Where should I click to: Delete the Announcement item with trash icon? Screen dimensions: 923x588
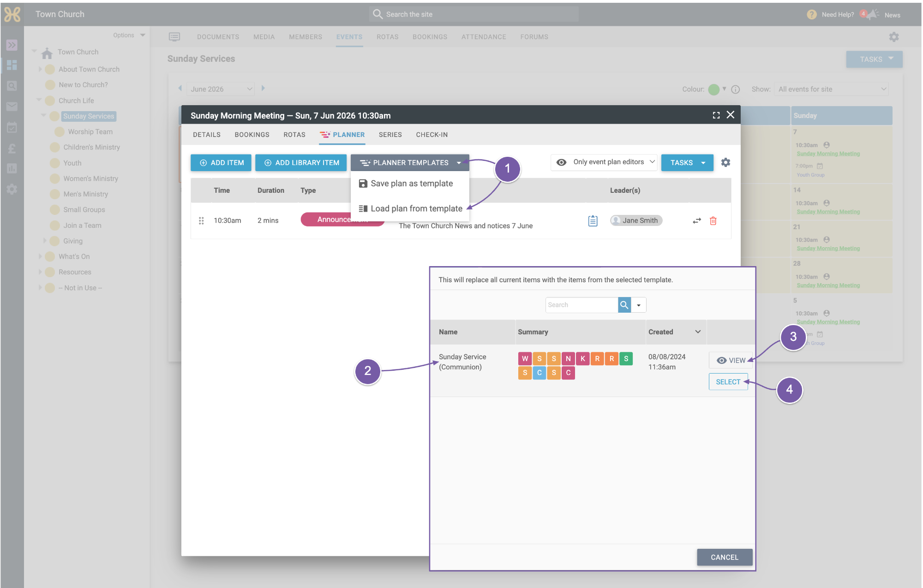pos(713,221)
